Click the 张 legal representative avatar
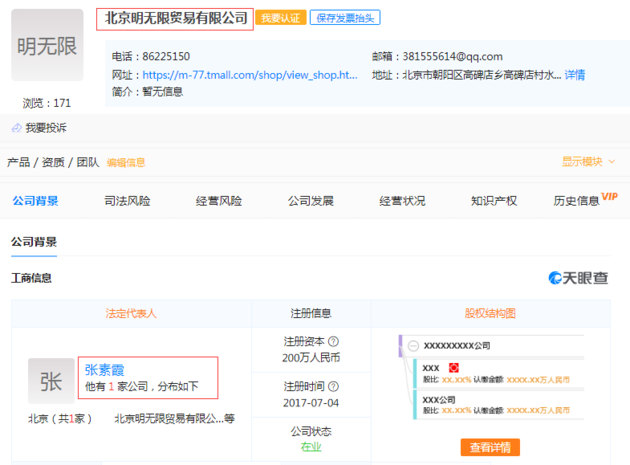 (51, 380)
